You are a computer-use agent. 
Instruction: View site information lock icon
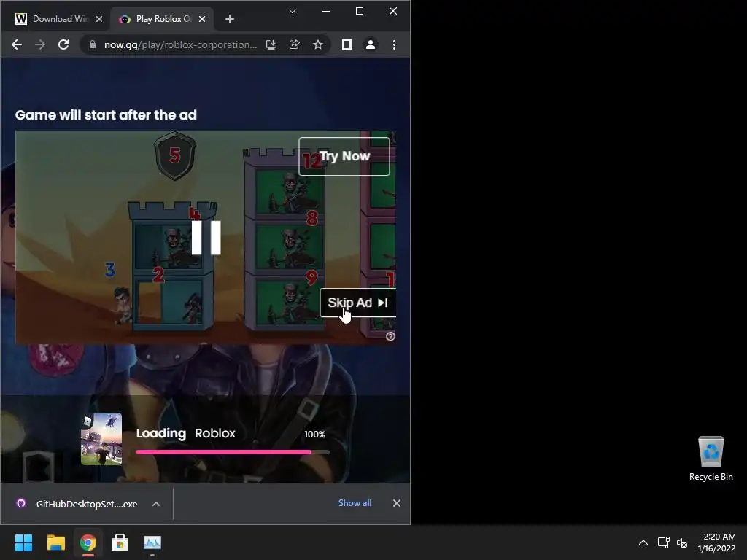93,44
